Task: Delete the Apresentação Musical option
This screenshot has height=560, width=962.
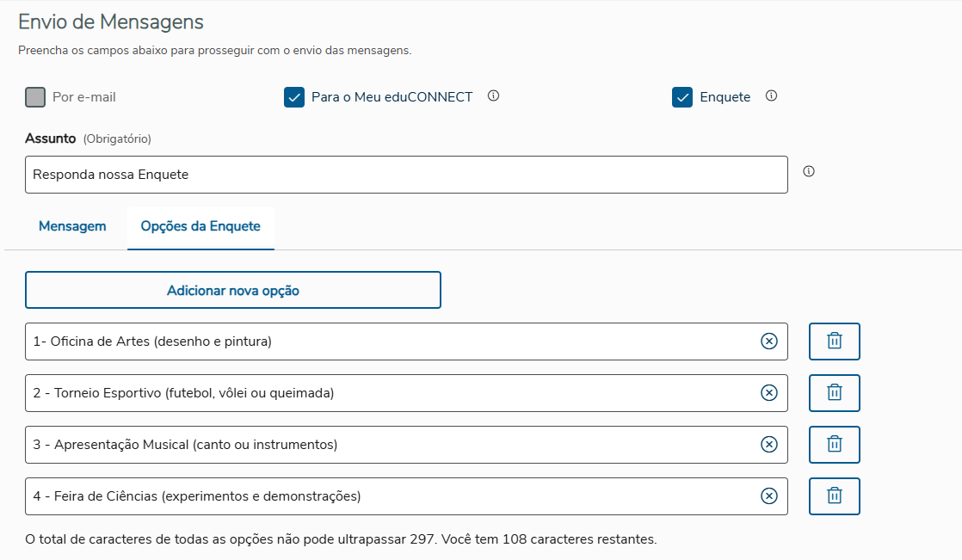Action: click(x=834, y=445)
